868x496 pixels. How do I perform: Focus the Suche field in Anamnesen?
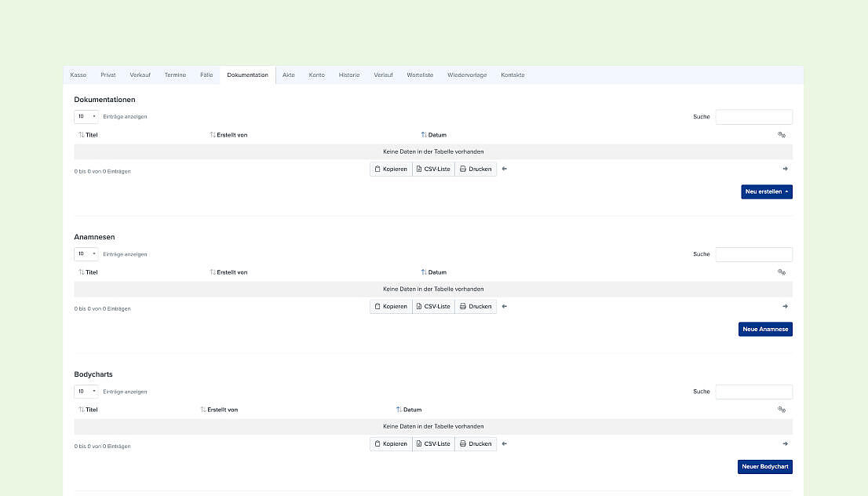[754, 254]
